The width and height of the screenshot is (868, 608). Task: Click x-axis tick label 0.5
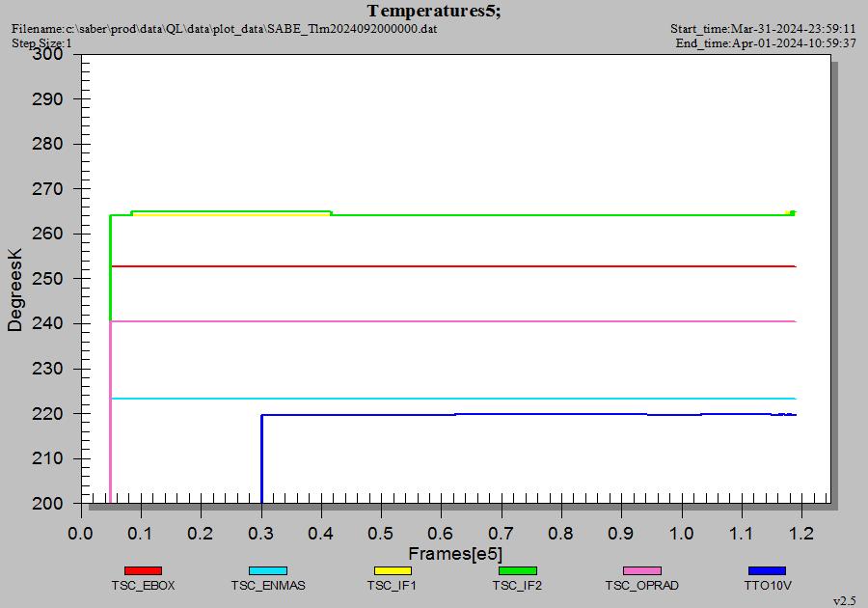coord(381,534)
